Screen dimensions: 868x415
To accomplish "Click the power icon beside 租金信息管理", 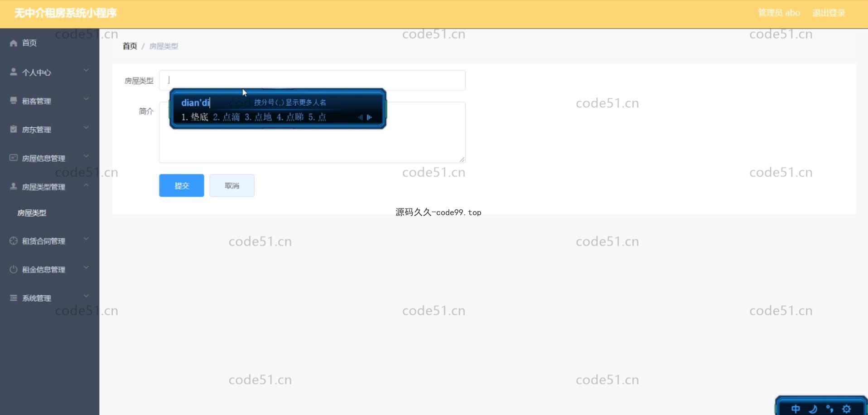I will 14,270.
